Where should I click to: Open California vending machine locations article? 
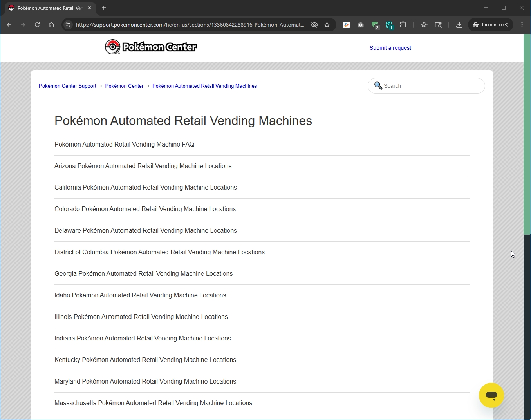pos(146,187)
